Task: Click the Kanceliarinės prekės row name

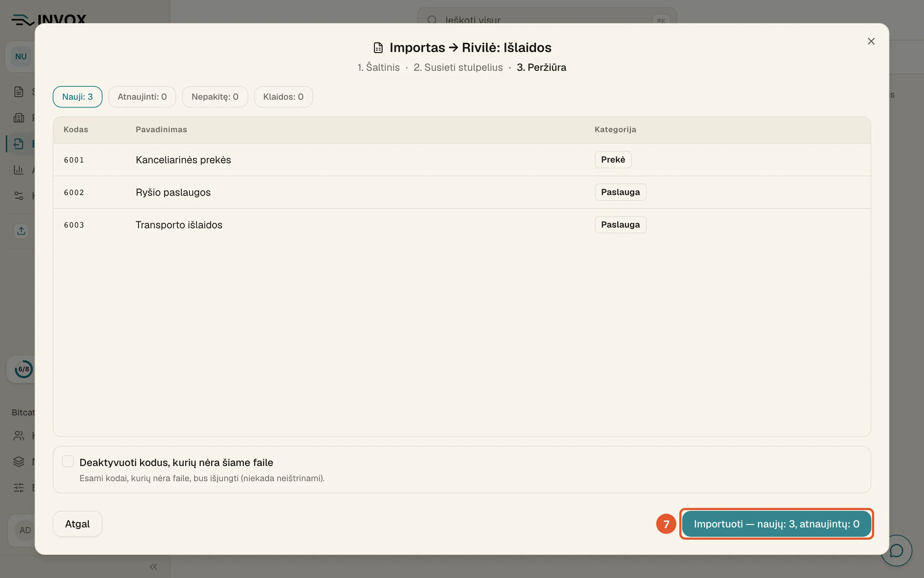Action: pos(183,160)
